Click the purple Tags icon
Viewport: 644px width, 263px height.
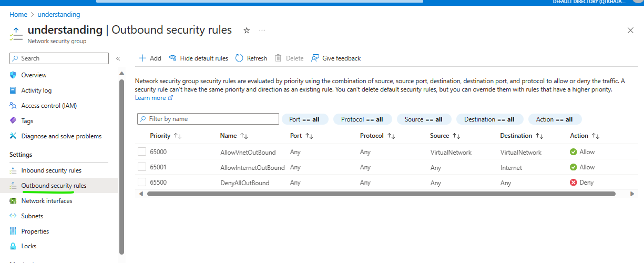pos(13,121)
